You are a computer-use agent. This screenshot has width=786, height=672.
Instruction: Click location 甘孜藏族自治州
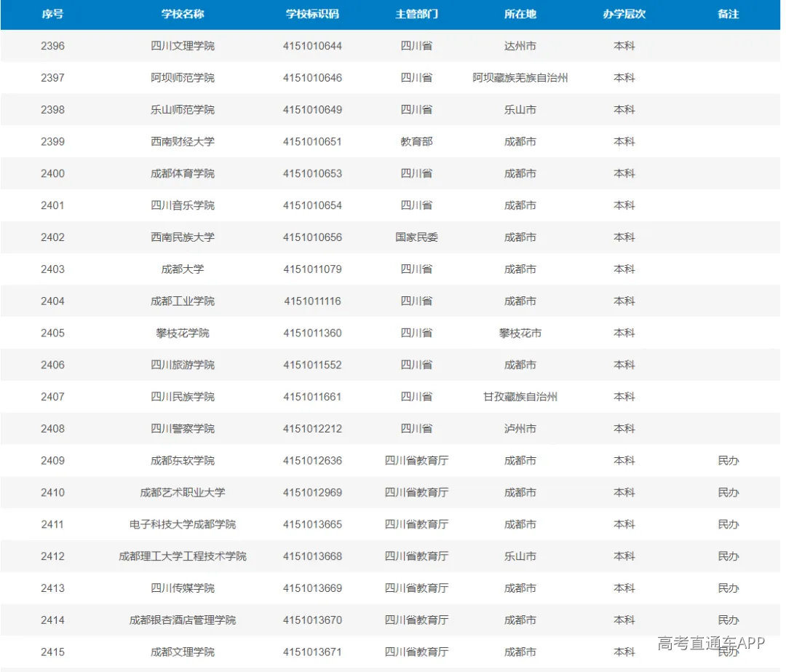(520, 397)
